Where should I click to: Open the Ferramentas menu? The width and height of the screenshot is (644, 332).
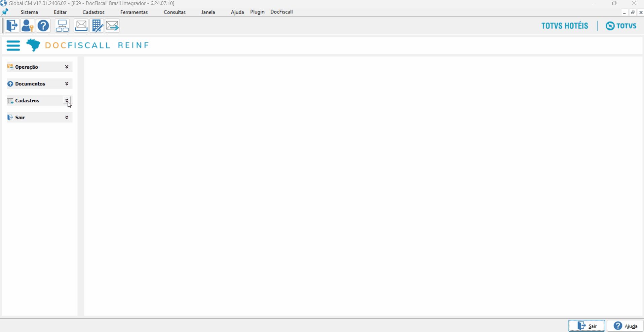tap(134, 12)
